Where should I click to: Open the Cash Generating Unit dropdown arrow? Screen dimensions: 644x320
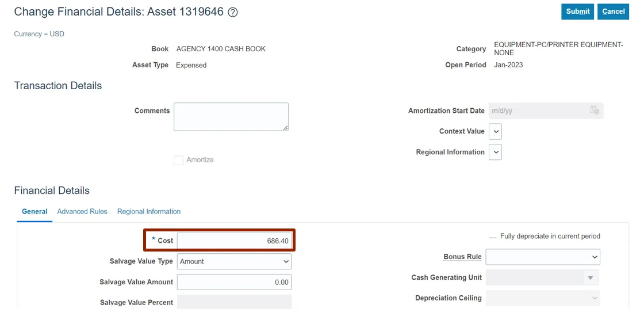[589, 278]
